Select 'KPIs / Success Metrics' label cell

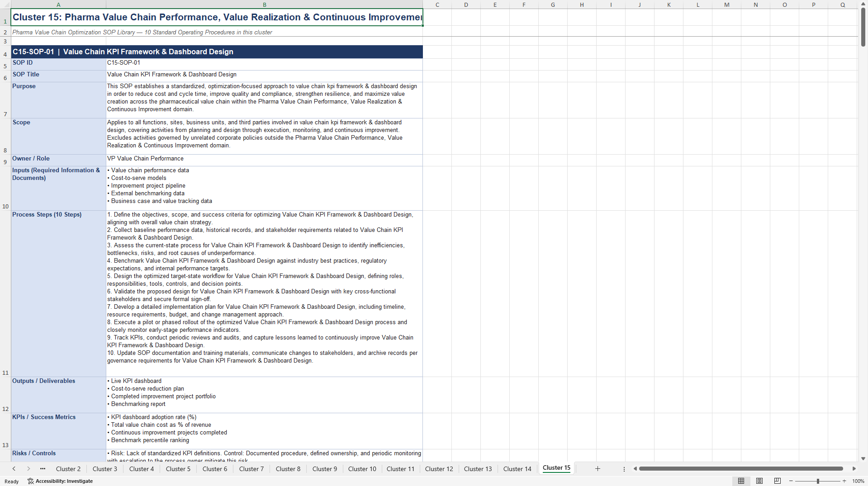click(x=58, y=431)
